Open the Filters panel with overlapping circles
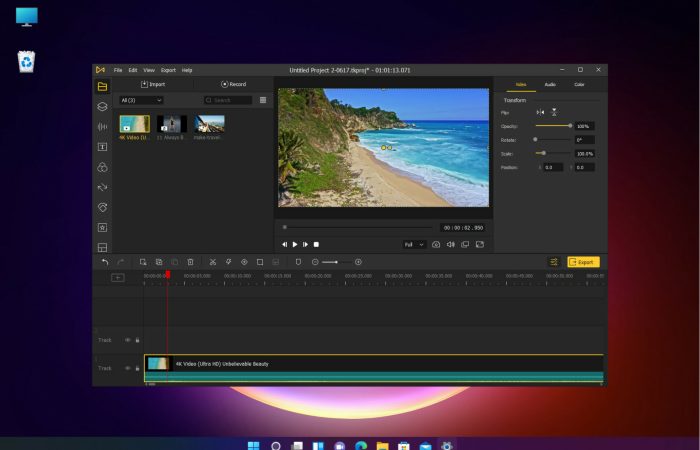 [x=102, y=167]
